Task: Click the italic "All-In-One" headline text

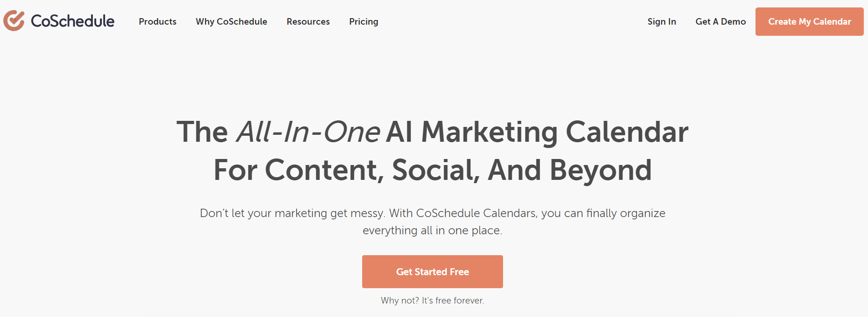Action: tap(308, 132)
